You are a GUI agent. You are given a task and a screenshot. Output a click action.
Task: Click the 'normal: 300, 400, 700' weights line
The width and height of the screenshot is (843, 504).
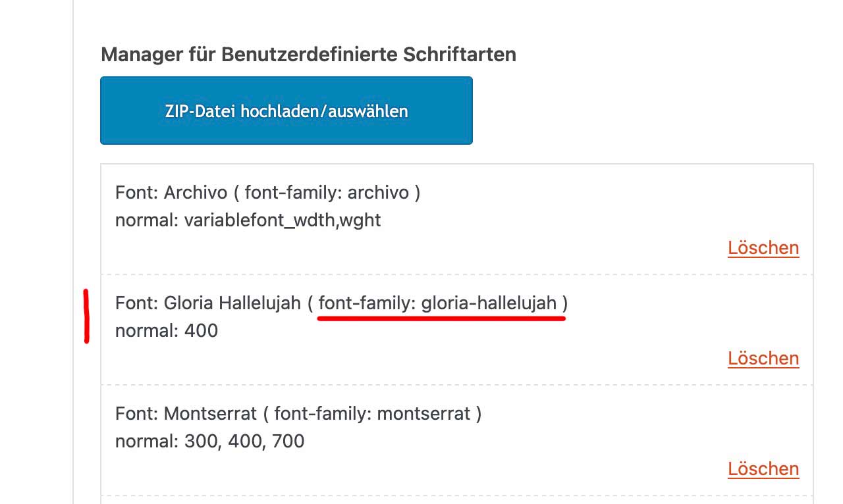[x=210, y=441]
